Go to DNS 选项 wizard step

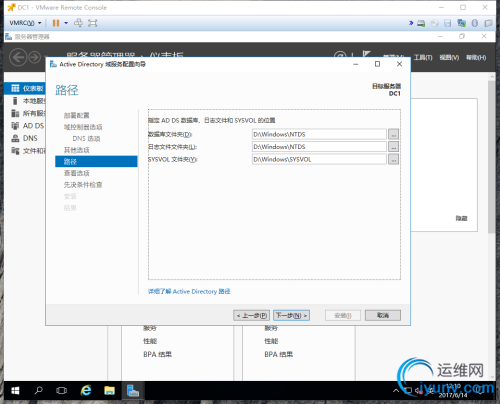click(x=86, y=139)
